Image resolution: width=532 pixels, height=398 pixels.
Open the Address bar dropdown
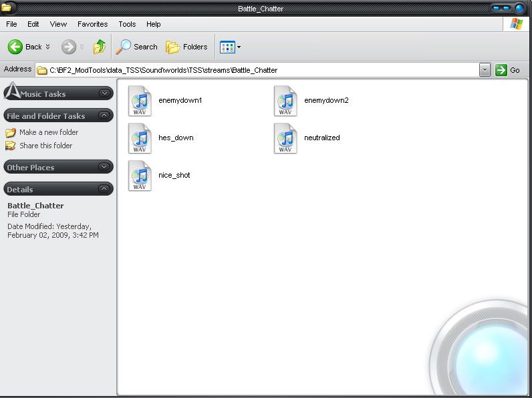click(x=485, y=70)
